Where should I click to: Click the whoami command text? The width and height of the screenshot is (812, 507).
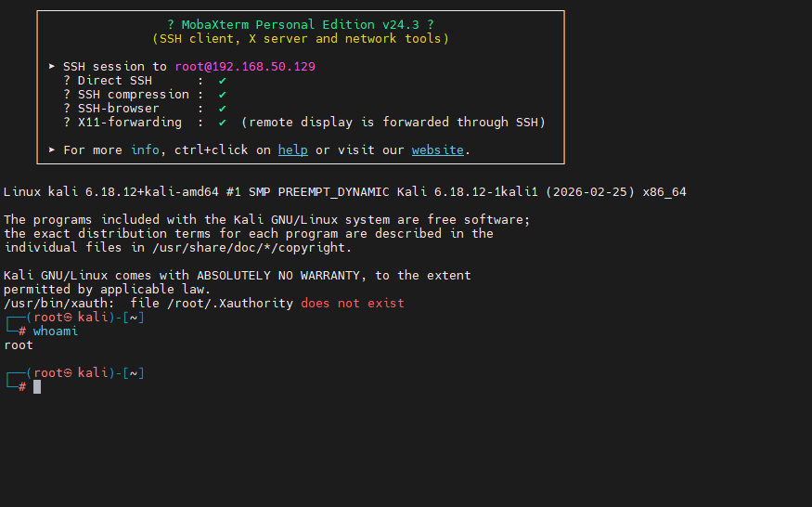pyautogui.click(x=56, y=331)
